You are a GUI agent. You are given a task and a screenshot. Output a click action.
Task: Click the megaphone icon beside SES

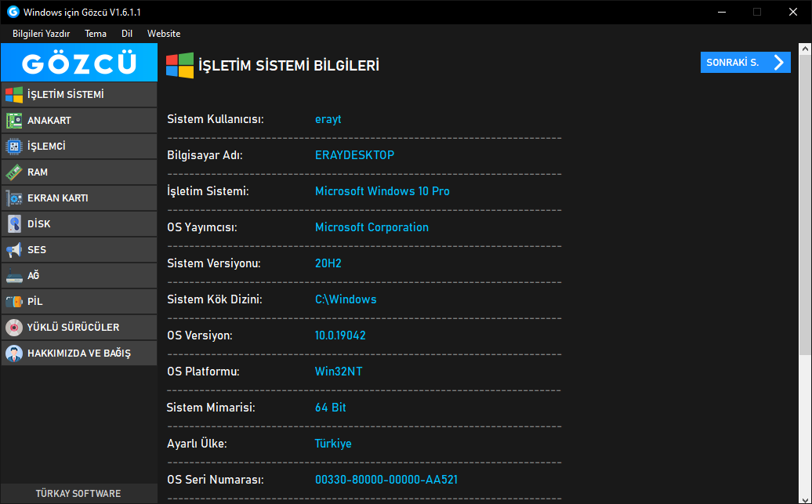click(x=14, y=250)
